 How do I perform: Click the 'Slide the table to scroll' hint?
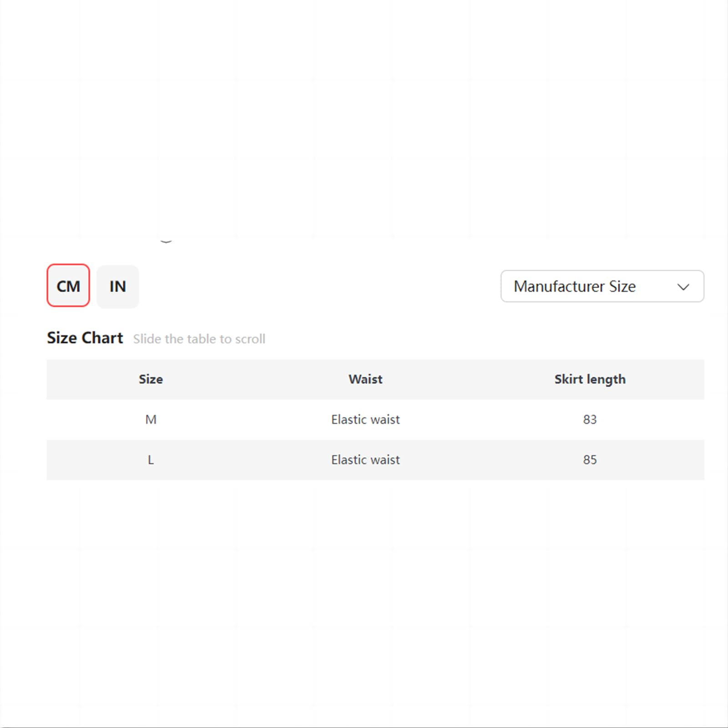tap(199, 339)
